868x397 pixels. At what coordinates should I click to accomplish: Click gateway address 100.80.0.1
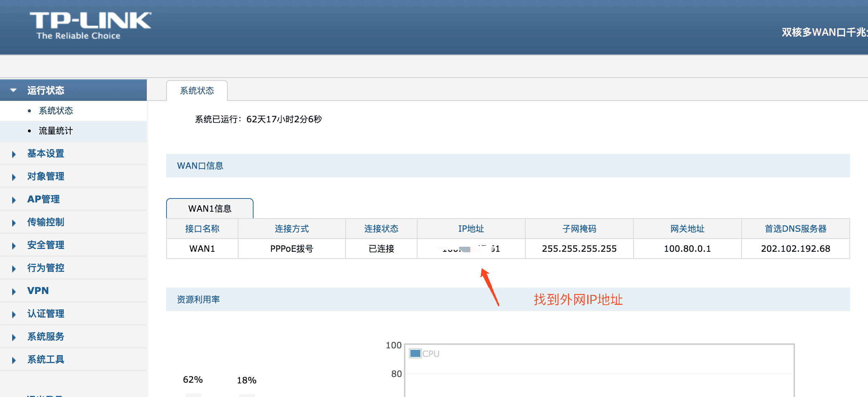688,249
